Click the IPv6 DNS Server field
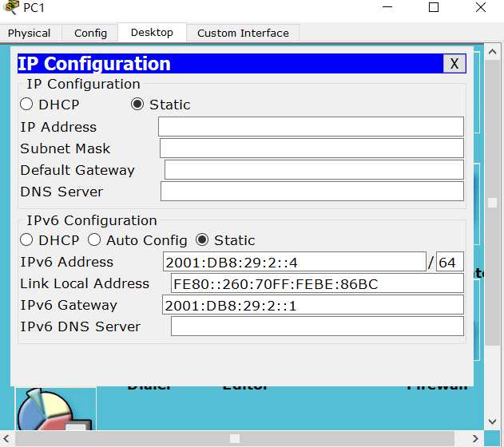Image resolution: width=504 pixels, height=447 pixels. point(317,326)
